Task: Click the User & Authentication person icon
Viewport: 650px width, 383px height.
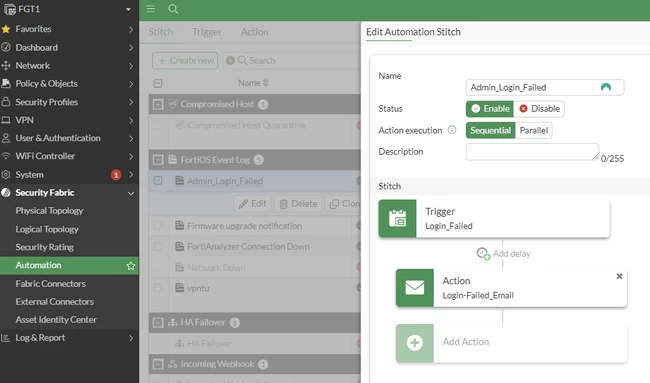Action: tap(6, 138)
